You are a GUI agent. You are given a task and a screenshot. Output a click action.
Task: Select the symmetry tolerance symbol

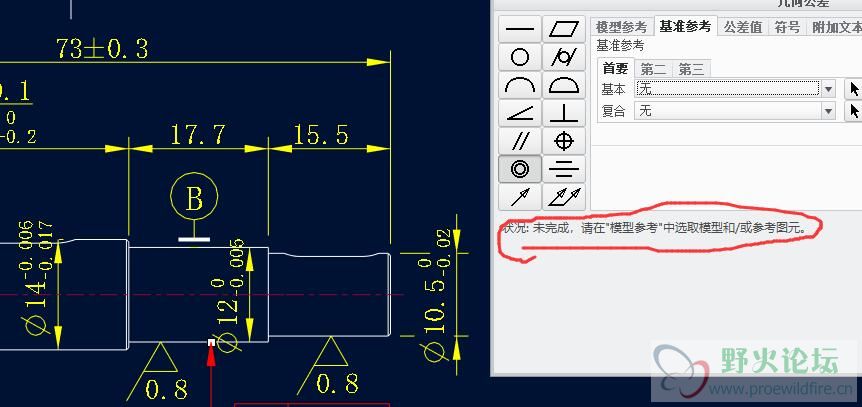pyautogui.click(x=564, y=169)
